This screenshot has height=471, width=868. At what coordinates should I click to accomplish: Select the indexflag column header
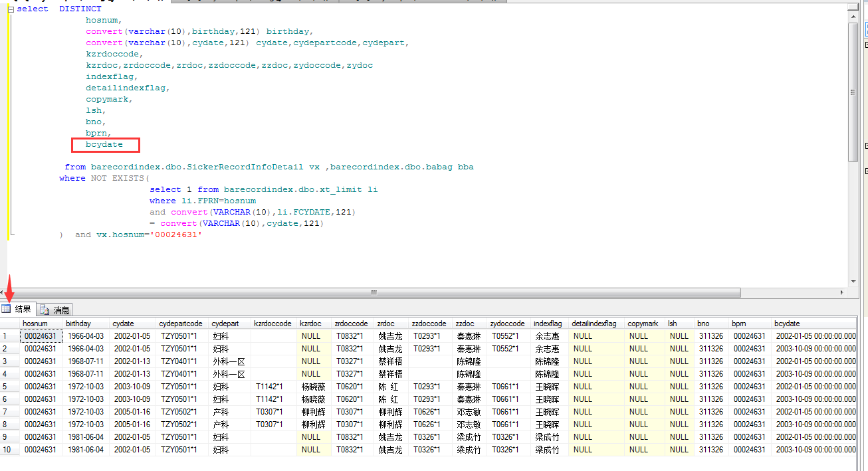(x=550, y=324)
